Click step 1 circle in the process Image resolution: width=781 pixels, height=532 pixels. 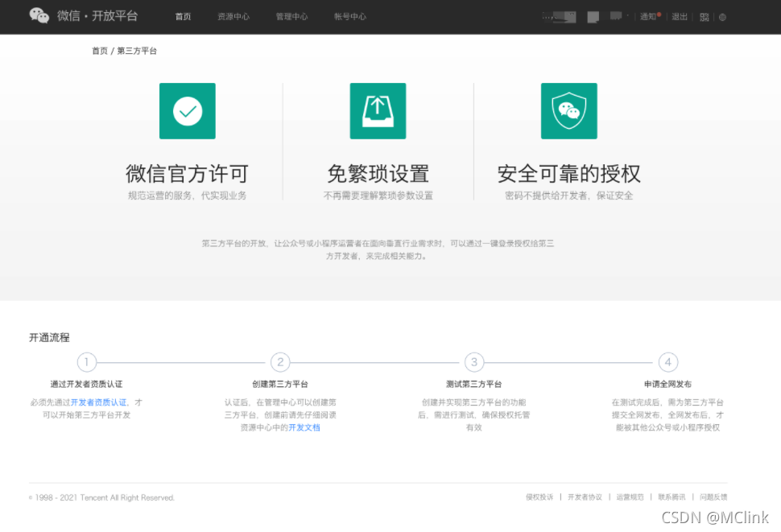pos(87,362)
